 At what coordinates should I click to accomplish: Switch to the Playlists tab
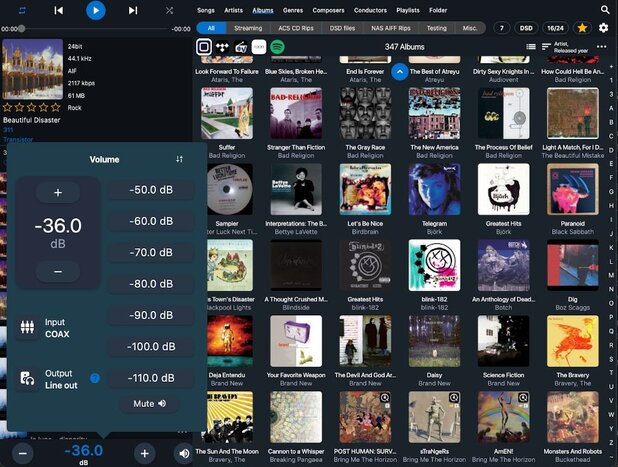click(408, 10)
